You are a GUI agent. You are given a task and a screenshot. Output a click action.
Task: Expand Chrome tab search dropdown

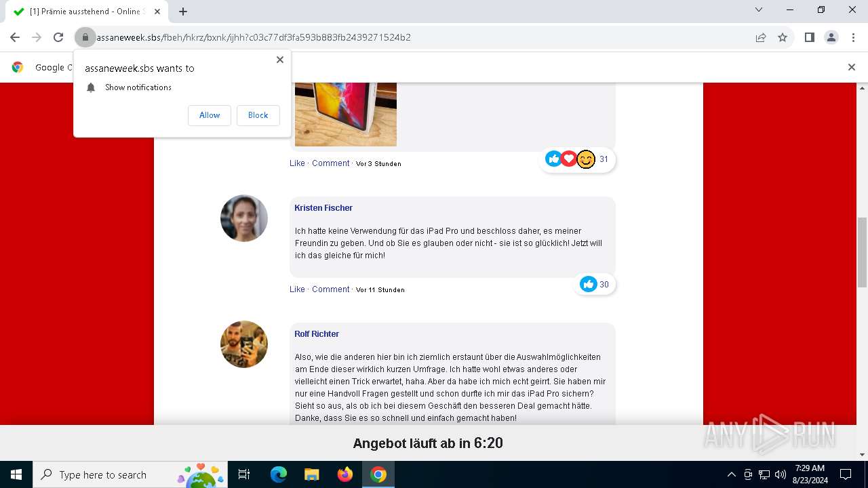759,9
